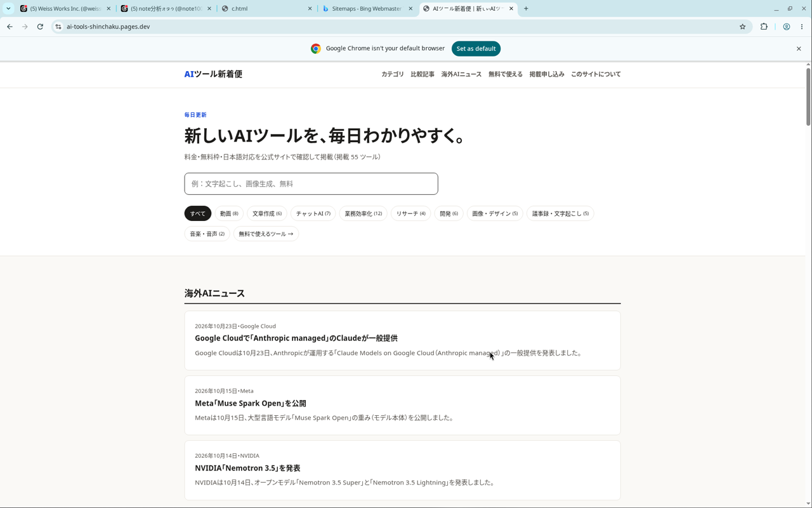Open 掲載申し込み navigation link
The height and width of the screenshot is (508, 812).
pos(547,74)
